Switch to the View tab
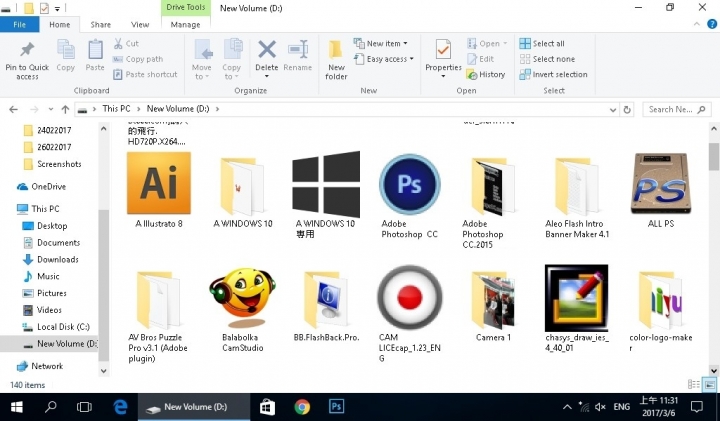This screenshot has width=720, height=421. (140, 24)
